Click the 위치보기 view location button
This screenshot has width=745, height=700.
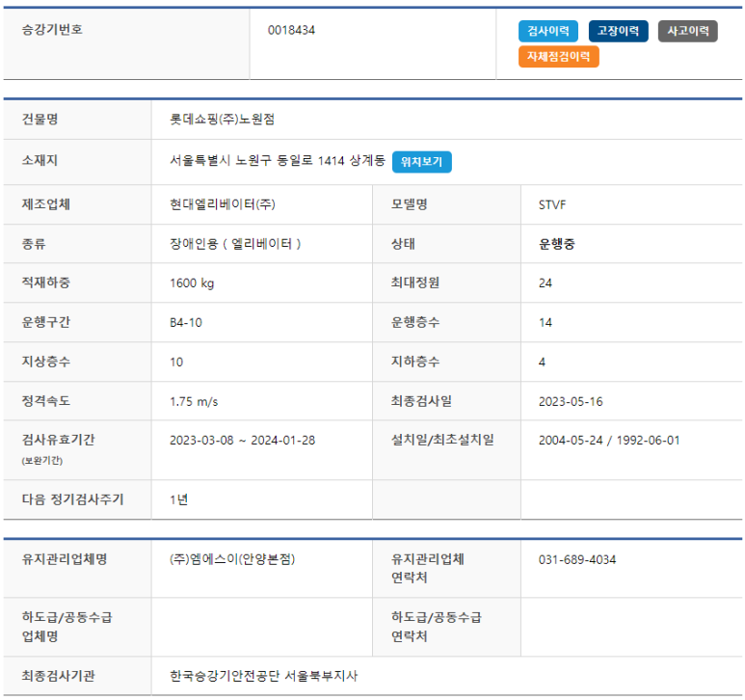(421, 162)
